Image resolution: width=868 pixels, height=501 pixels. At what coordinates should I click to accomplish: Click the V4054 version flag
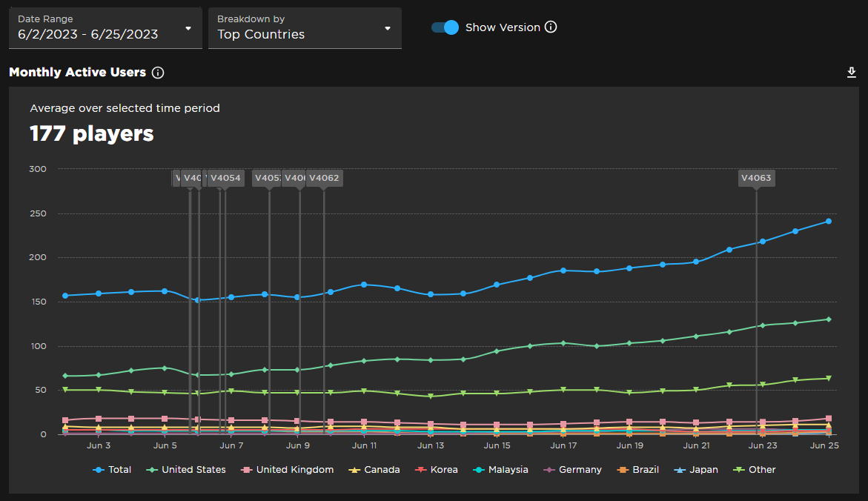click(224, 178)
